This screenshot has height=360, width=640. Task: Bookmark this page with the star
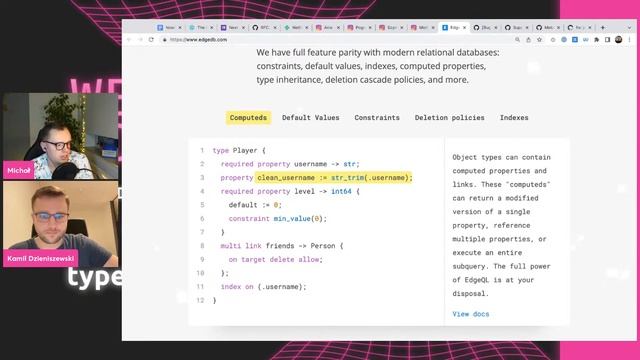click(540, 40)
